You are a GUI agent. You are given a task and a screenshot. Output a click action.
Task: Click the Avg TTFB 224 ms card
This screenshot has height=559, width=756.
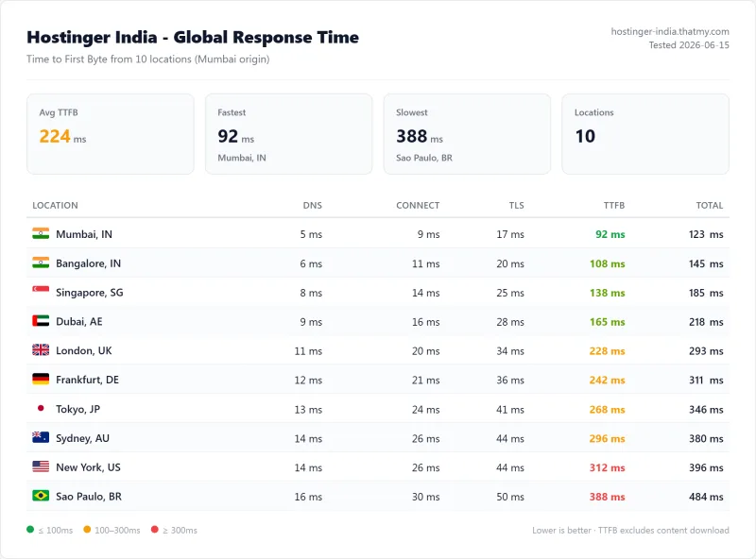click(111, 134)
